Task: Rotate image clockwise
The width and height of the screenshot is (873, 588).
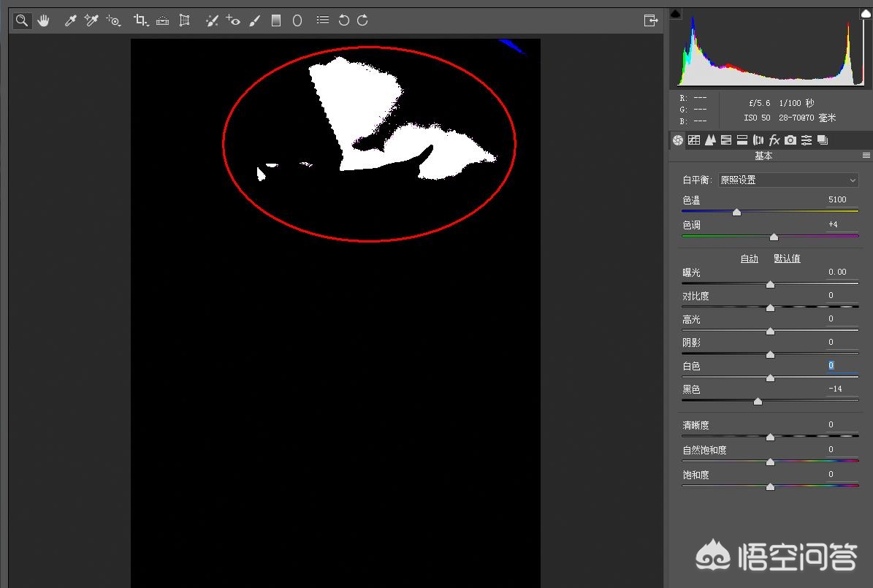Action: click(x=362, y=20)
